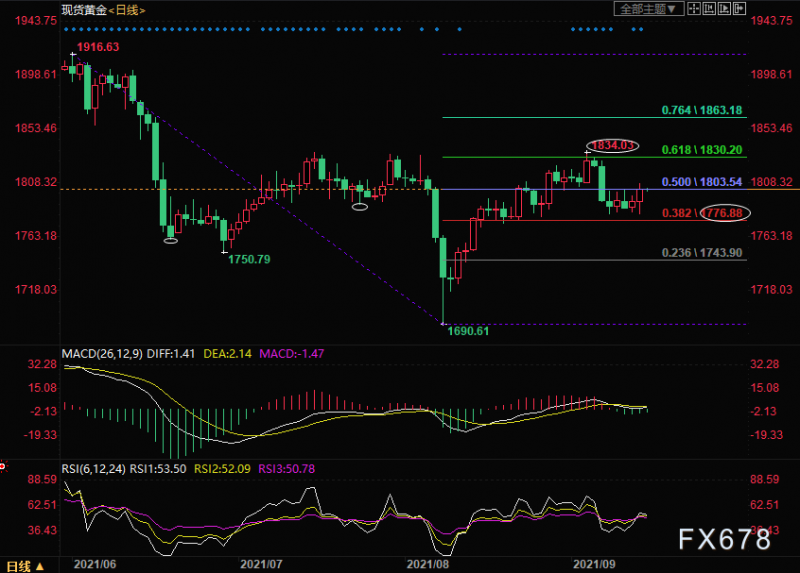Select the 0.500 \ 1803.54 Fibonacci level

click(x=702, y=182)
